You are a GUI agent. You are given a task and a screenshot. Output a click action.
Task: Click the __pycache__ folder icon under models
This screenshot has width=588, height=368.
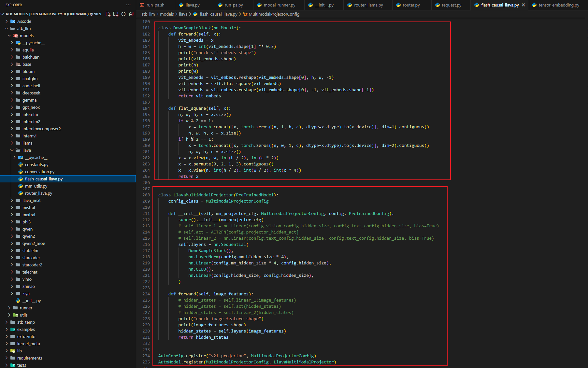[x=18, y=43]
